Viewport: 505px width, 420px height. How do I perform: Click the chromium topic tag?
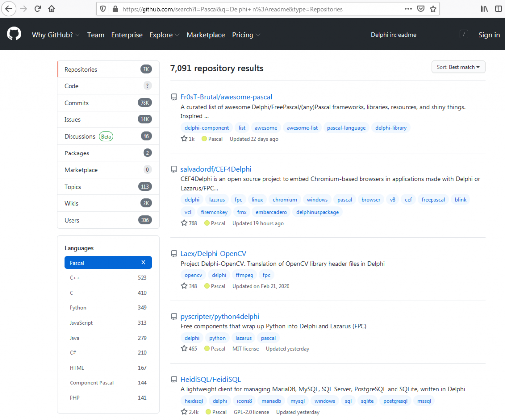pos(285,200)
